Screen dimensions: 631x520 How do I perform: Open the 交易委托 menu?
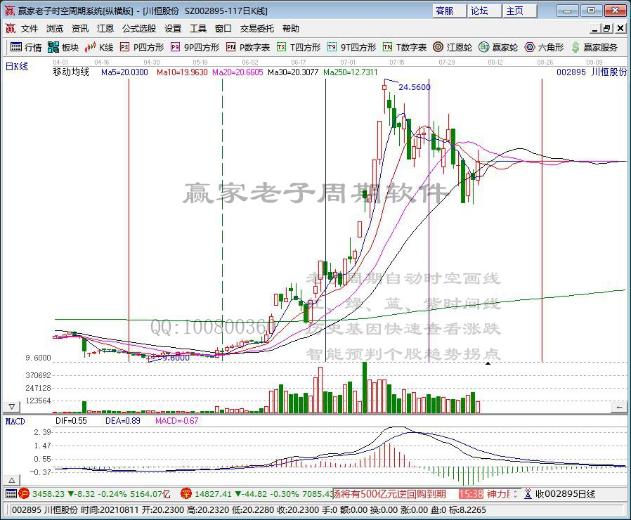click(257, 28)
